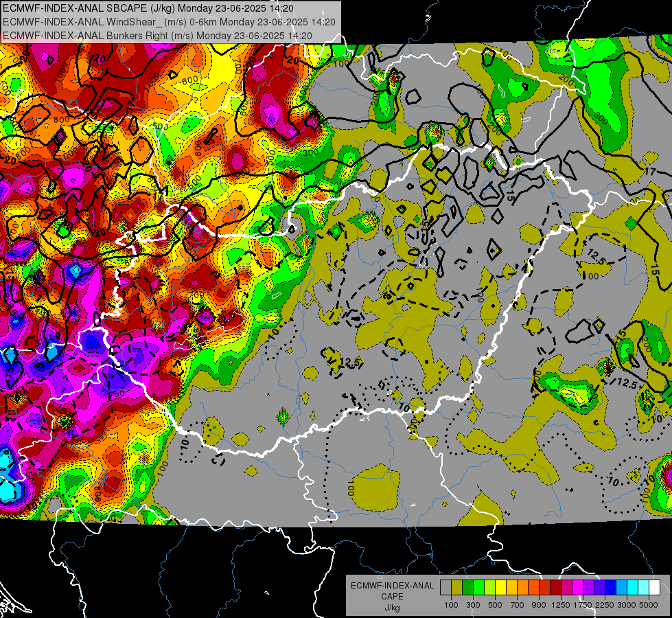Click the 700 tick label under the legend
The image size is (672, 618).
(518, 605)
